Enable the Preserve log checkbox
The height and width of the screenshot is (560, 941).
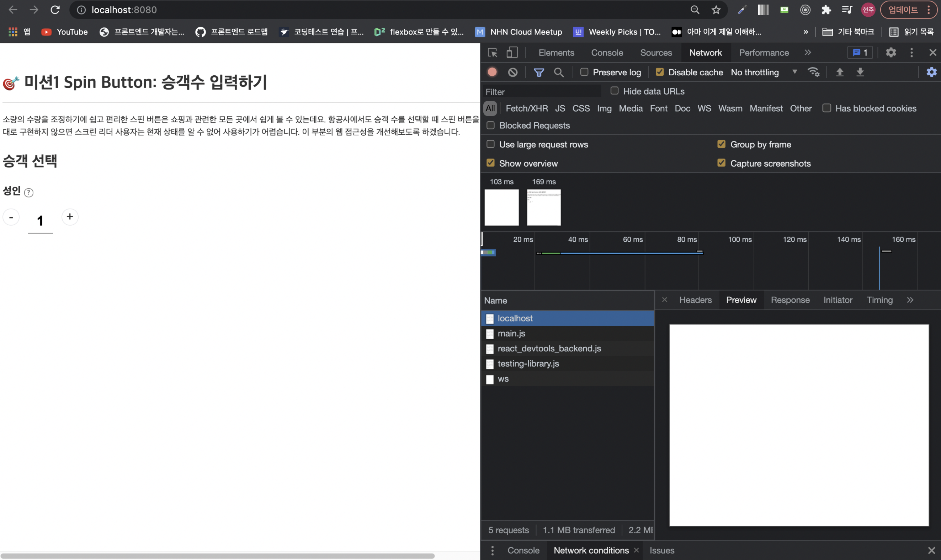pos(584,72)
